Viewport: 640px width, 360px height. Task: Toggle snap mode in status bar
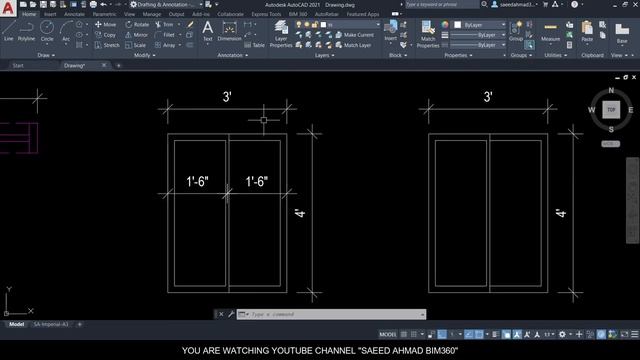tap(414, 334)
